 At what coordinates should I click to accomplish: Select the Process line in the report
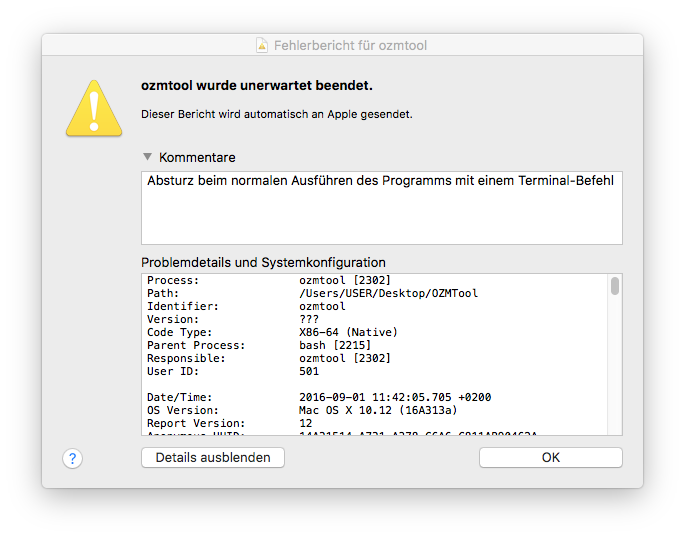pos(269,281)
